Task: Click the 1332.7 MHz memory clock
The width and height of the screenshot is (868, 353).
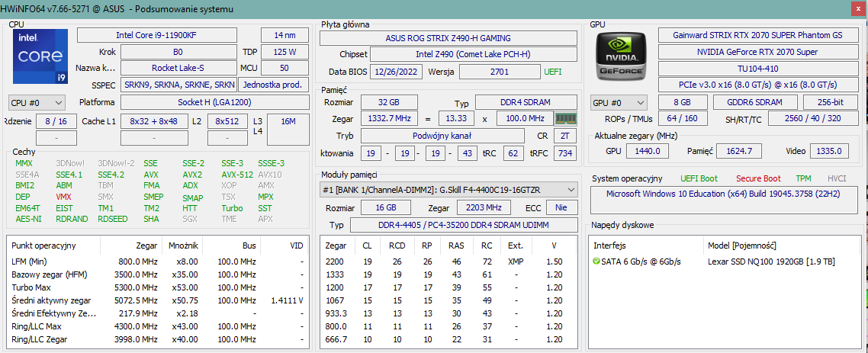Action: coord(388,118)
